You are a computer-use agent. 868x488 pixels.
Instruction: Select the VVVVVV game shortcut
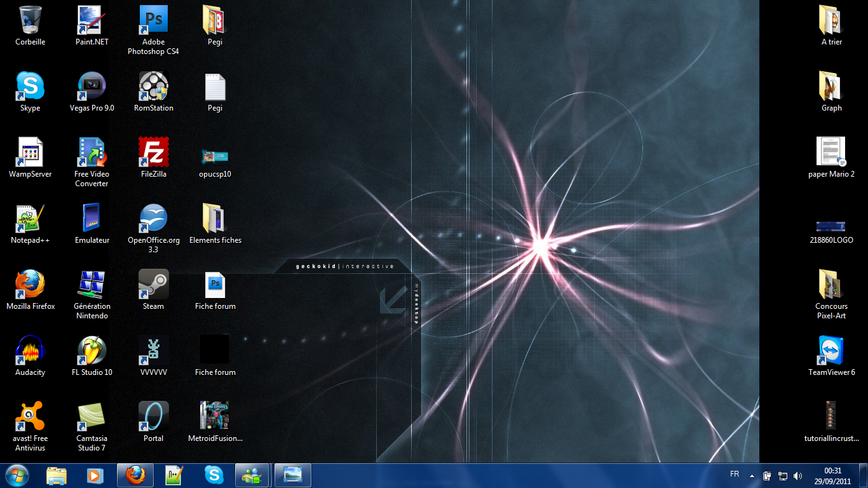[x=153, y=351]
